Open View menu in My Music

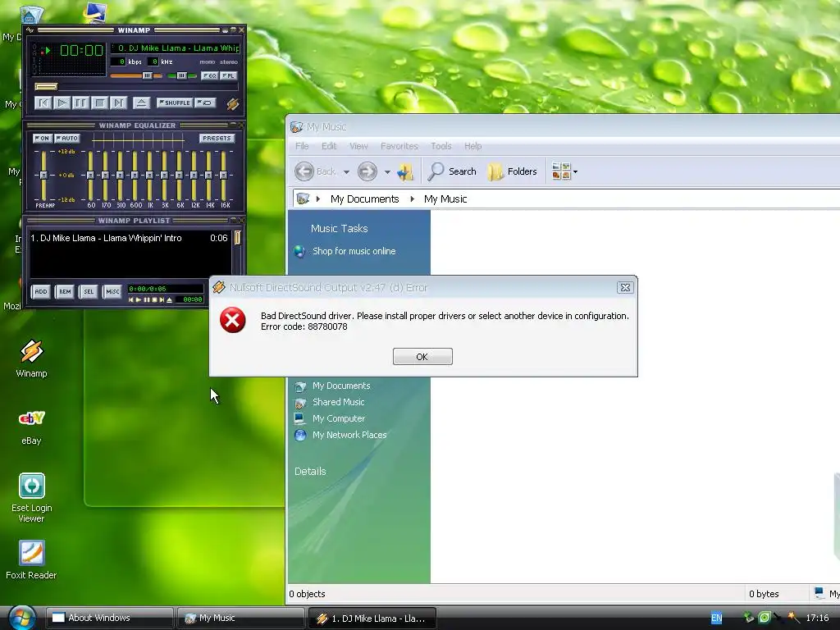[x=358, y=146]
